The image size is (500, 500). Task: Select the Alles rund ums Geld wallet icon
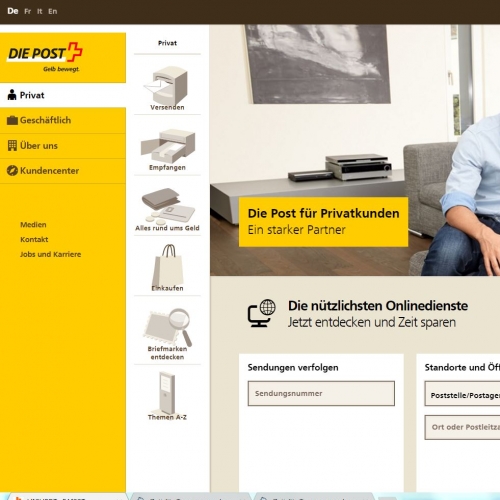168,206
